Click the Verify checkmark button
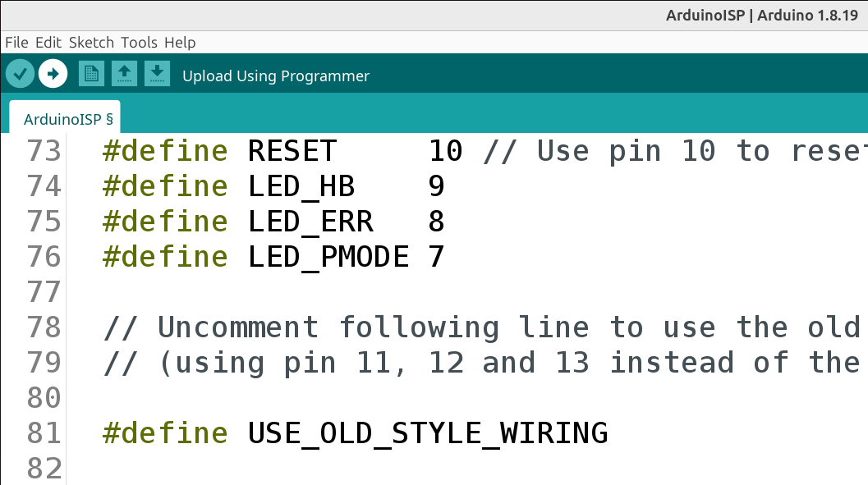 pyautogui.click(x=21, y=74)
